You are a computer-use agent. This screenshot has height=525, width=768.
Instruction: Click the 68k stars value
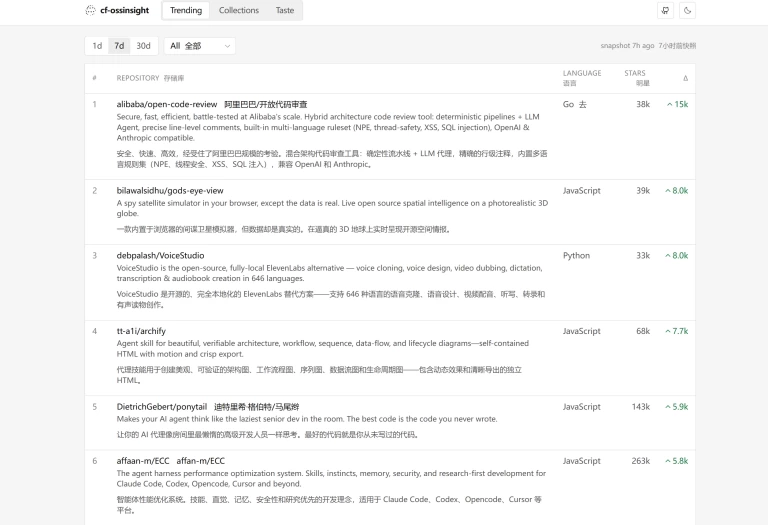click(643, 331)
